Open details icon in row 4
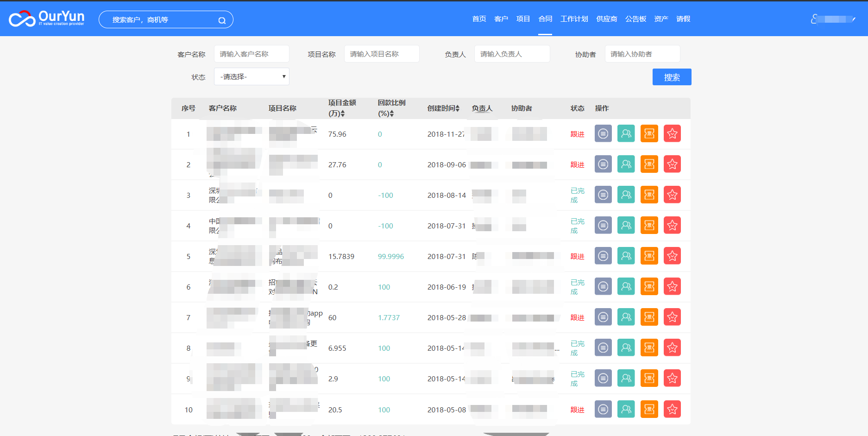The height and width of the screenshot is (436, 868). click(603, 225)
